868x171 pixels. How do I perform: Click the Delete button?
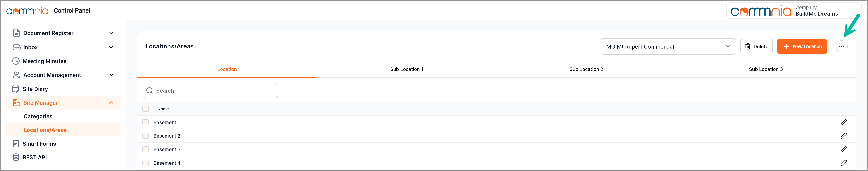[756, 47]
